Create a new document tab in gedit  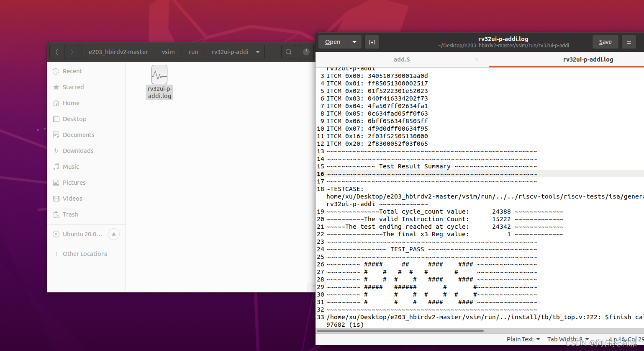(x=372, y=42)
